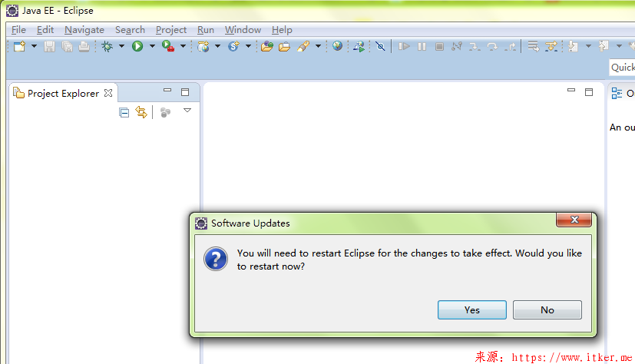Open the File menu

pyautogui.click(x=18, y=30)
